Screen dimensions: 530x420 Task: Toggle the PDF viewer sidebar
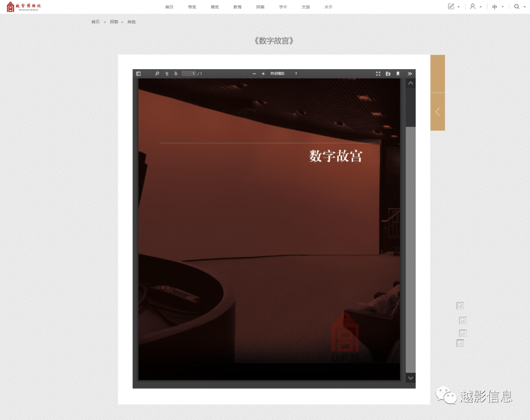click(x=138, y=74)
